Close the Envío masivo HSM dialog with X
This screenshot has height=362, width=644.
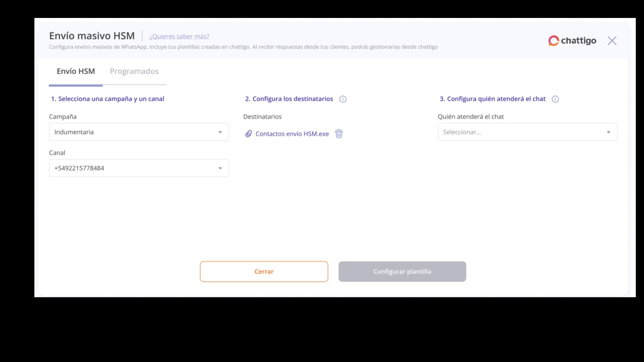coord(612,41)
